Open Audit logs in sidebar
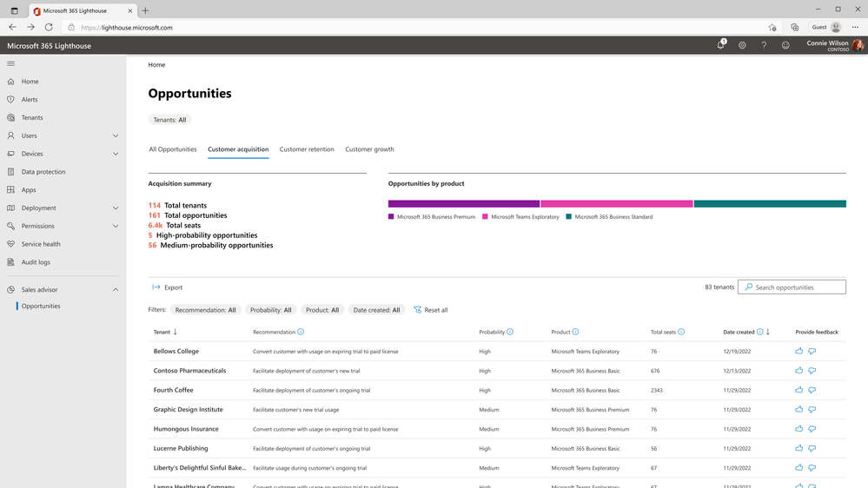Image resolution: width=868 pixels, height=488 pixels. coord(36,262)
